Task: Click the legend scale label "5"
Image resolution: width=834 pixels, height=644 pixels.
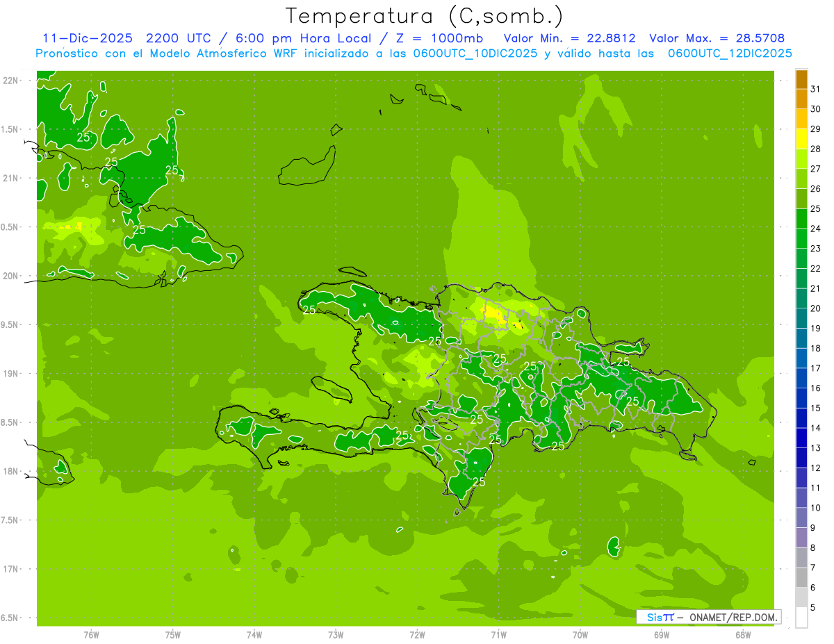Action: click(x=813, y=608)
